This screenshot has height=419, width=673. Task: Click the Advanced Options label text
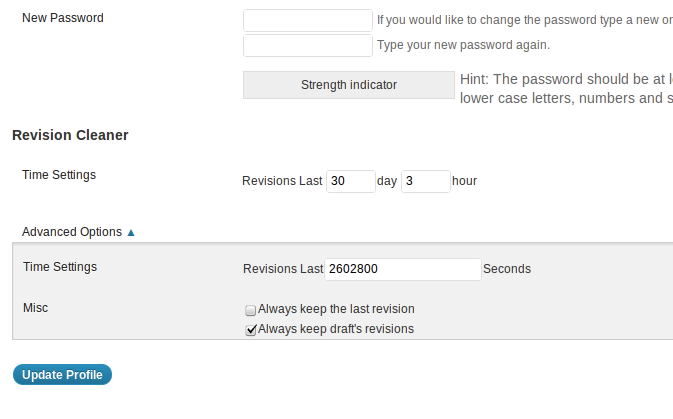tap(72, 232)
